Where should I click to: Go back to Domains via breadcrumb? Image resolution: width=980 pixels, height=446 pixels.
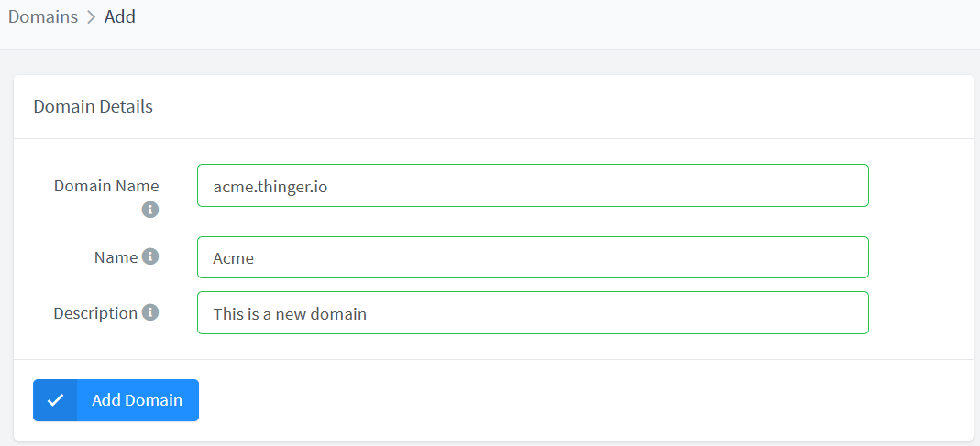click(x=43, y=17)
